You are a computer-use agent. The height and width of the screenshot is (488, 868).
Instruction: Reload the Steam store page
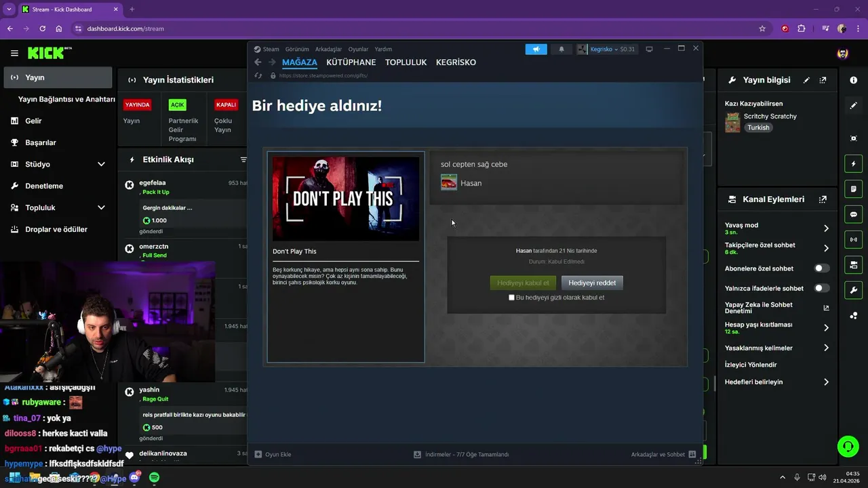(x=258, y=75)
